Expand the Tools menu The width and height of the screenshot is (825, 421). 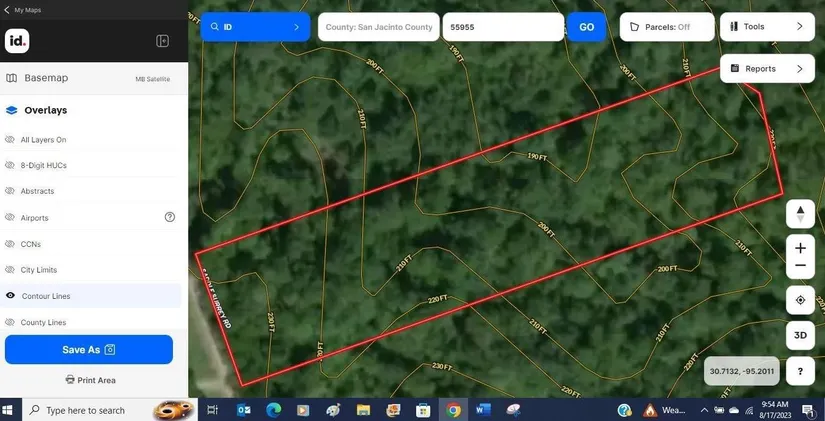(766, 27)
